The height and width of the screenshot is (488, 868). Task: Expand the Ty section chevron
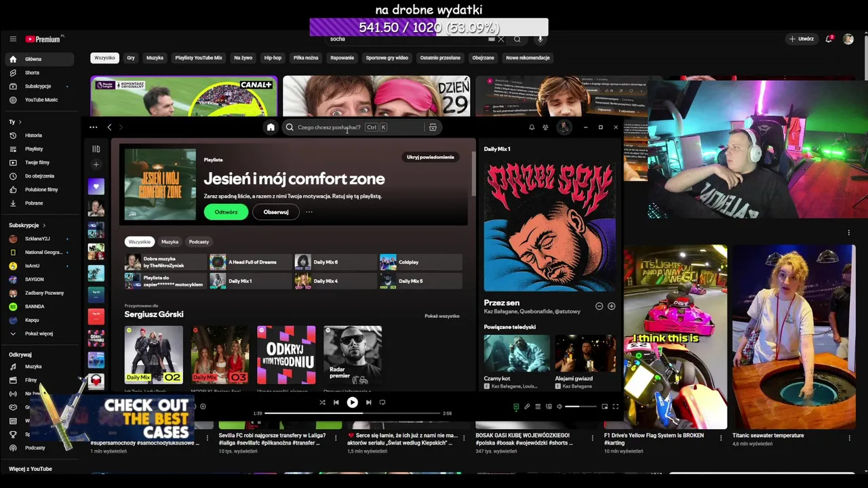[20, 122]
